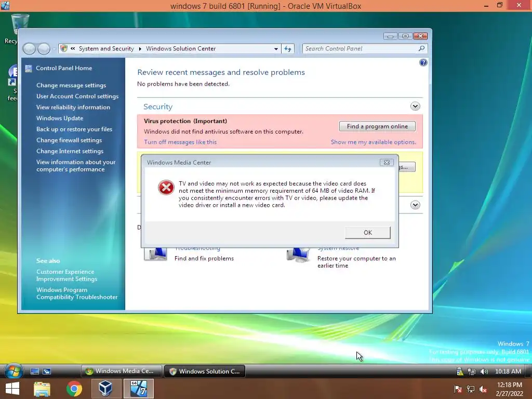Open Show me my available options link
This screenshot has width=532, height=399.
click(x=373, y=142)
